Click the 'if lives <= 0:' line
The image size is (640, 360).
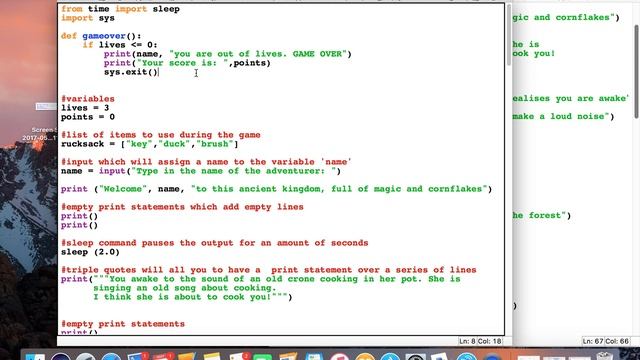point(120,45)
